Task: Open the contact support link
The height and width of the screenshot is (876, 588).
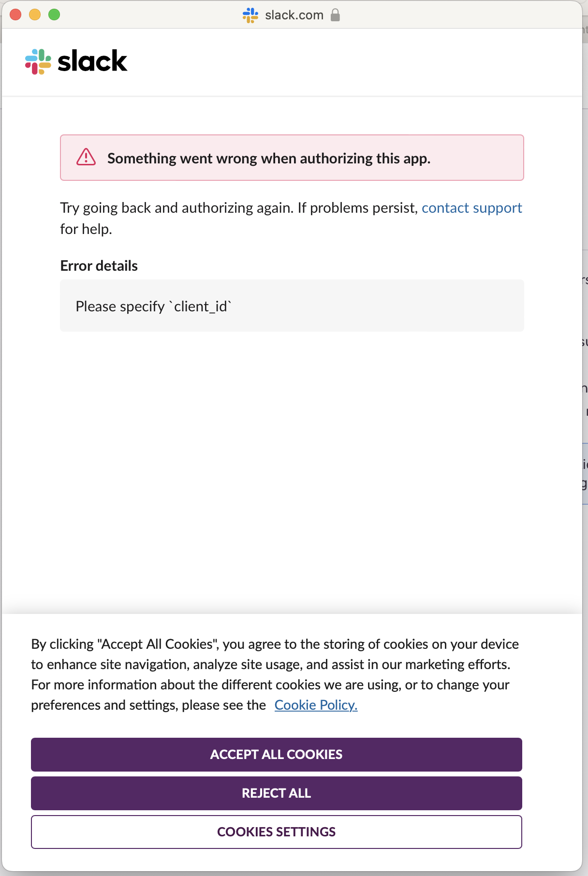Action: pyautogui.click(x=472, y=207)
